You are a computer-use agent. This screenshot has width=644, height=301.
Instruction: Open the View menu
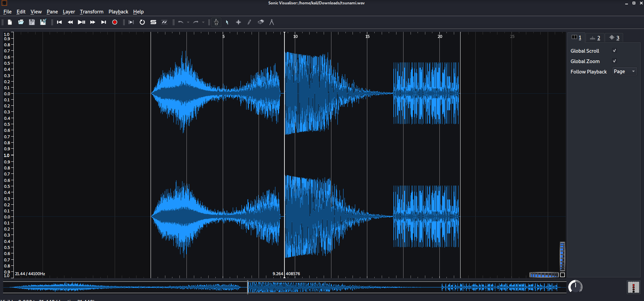coord(36,12)
